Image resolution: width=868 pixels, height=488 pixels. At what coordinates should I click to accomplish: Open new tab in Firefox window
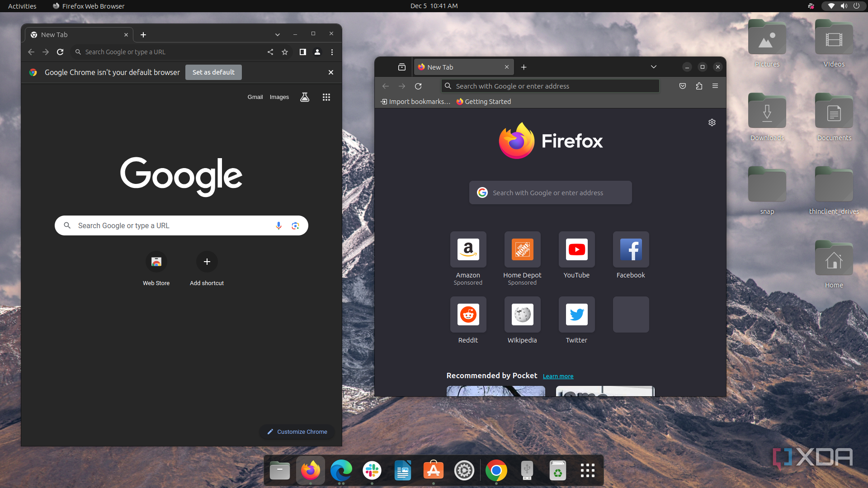point(524,67)
